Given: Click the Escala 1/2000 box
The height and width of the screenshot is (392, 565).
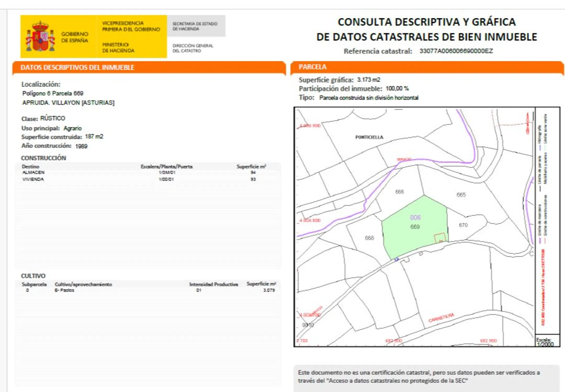Looking at the screenshot, I should coord(547,341).
